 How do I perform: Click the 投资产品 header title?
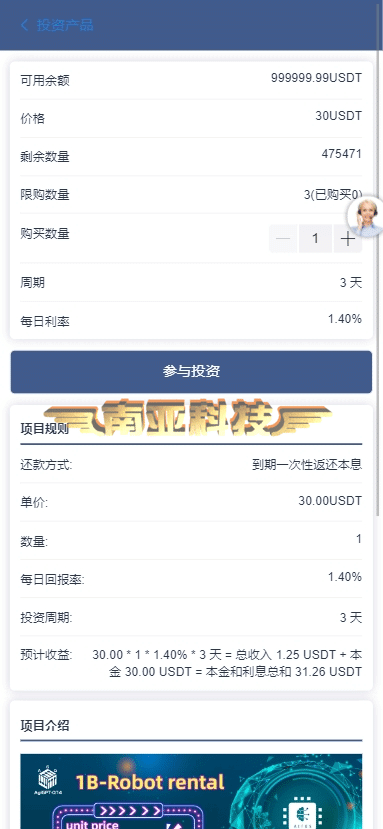(65, 25)
